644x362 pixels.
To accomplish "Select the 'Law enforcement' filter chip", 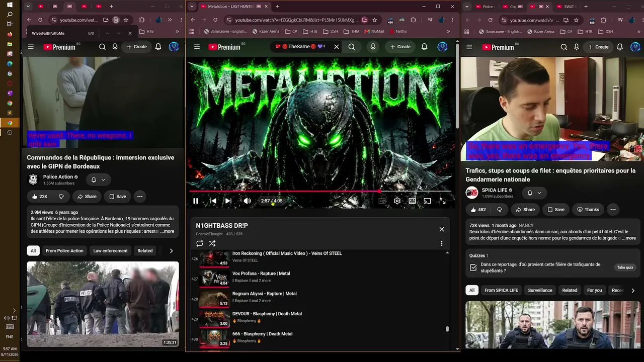I will 110,251.
